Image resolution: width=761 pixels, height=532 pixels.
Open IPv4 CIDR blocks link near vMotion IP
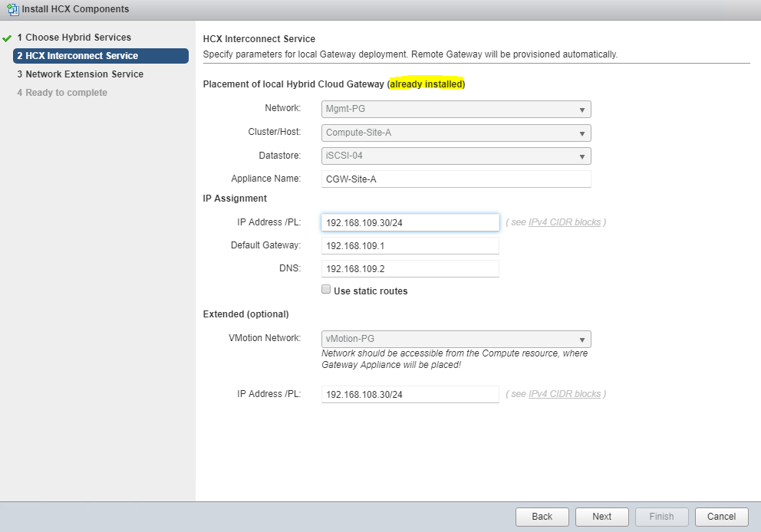(564, 394)
